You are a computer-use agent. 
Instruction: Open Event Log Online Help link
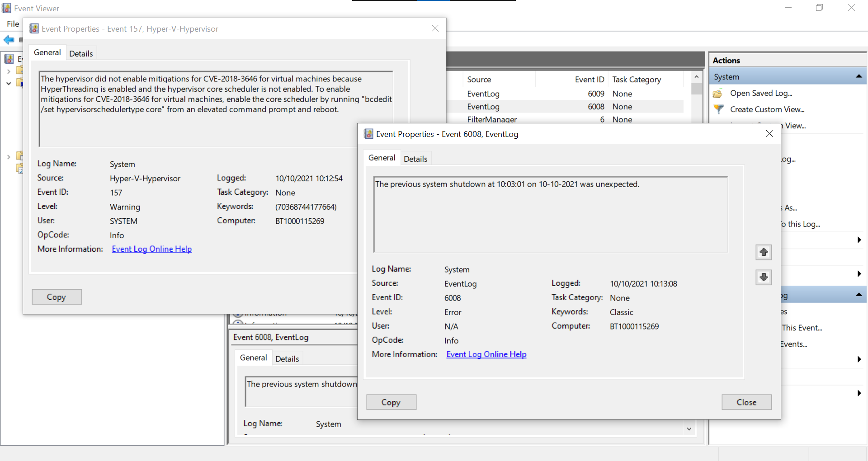486,354
